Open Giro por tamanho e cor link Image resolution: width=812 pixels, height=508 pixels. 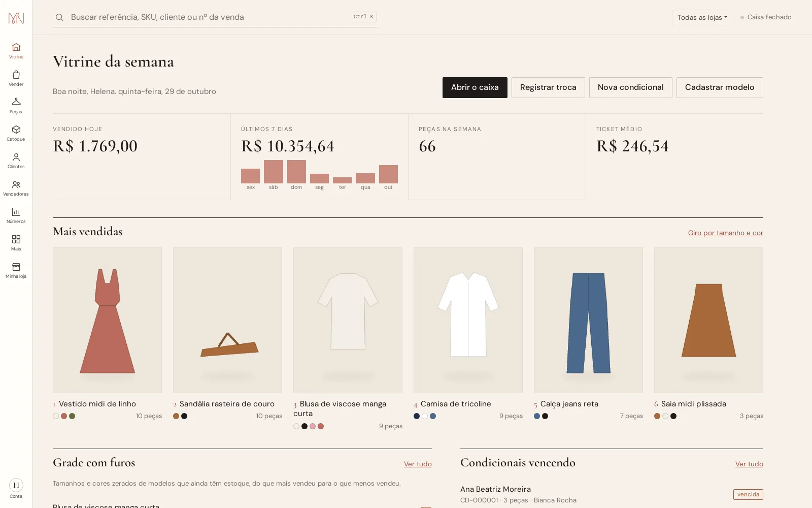click(x=725, y=233)
